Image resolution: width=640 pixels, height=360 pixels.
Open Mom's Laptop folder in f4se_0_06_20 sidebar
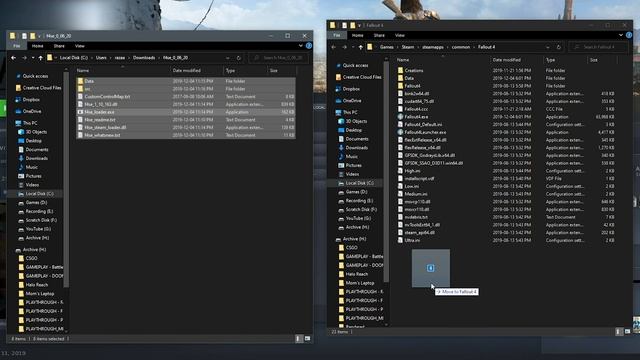36,294
